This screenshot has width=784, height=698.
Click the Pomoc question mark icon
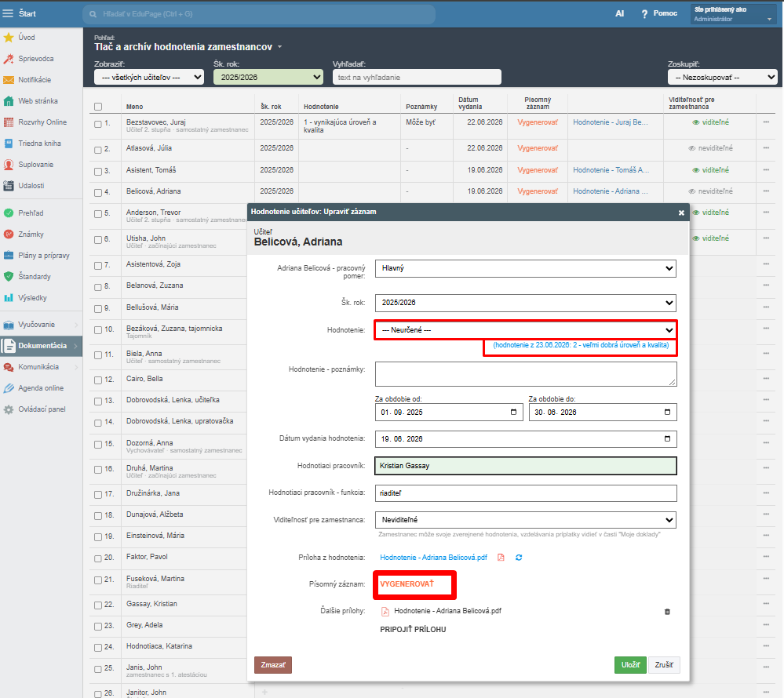(x=644, y=14)
